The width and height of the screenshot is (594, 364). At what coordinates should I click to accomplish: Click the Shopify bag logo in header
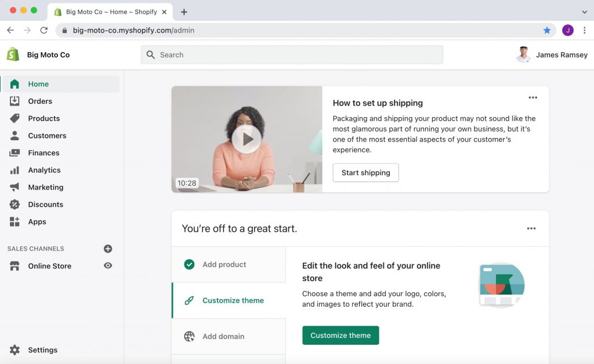[13, 54]
